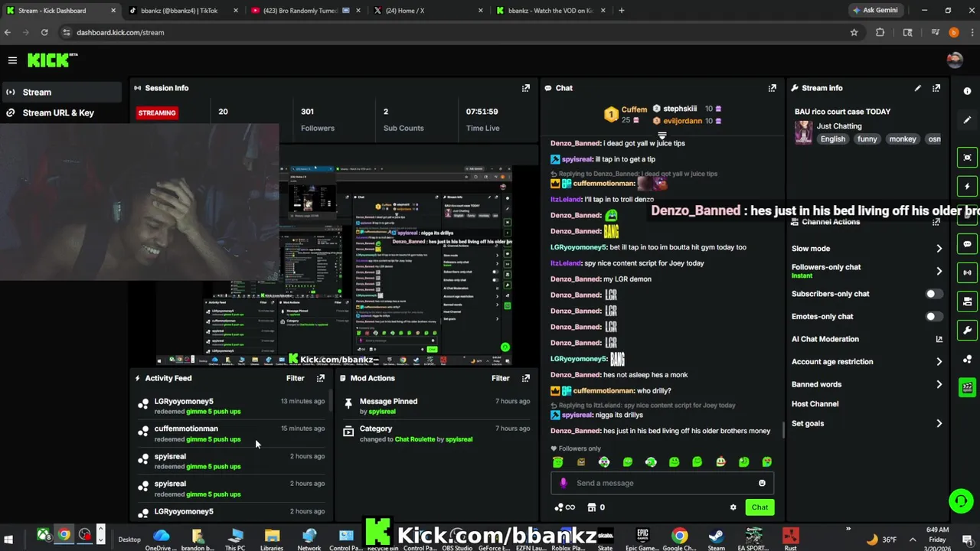Image resolution: width=980 pixels, height=551 pixels.
Task: Click the browser address bar
Action: [x=458, y=32]
